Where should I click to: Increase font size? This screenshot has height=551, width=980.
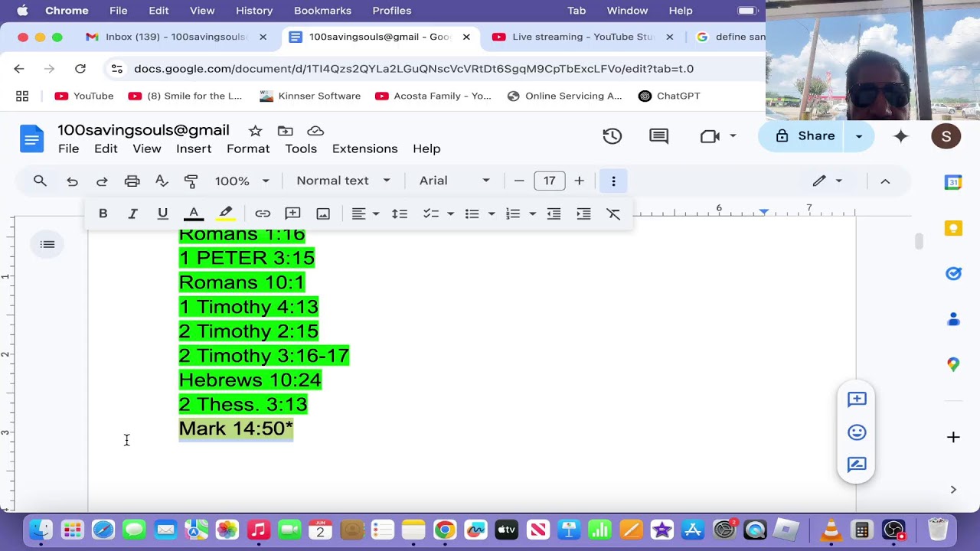(579, 181)
